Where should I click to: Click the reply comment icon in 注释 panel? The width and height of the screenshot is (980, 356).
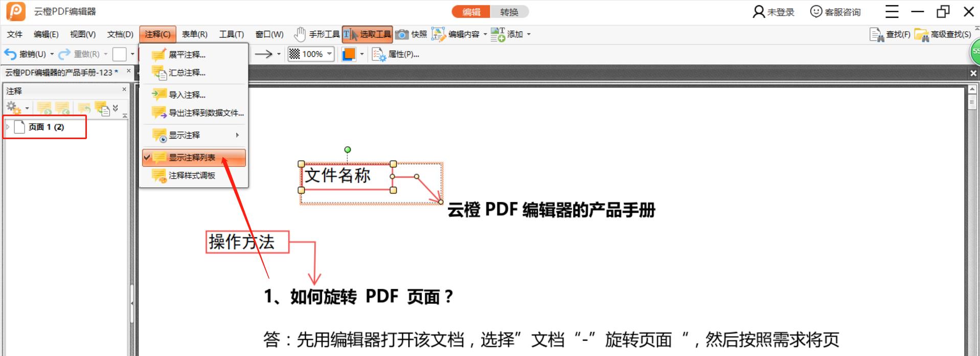tap(84, 108)
